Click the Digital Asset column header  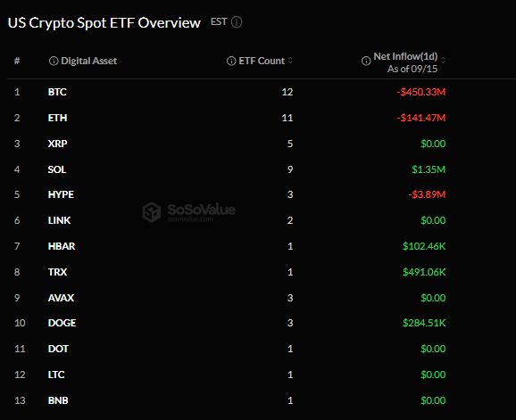tap(89, 61)
